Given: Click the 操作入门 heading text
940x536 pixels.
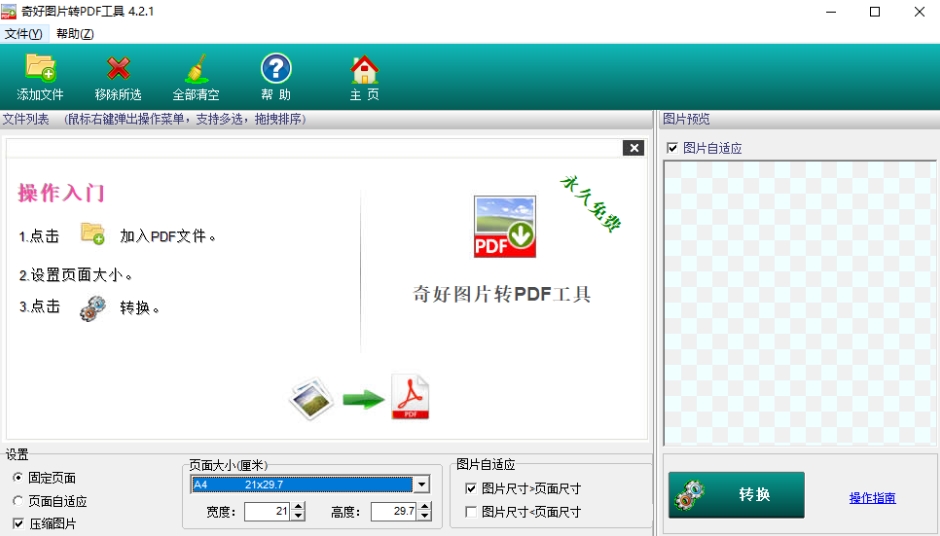Looking at the screenshot, I should coord(61,193).
